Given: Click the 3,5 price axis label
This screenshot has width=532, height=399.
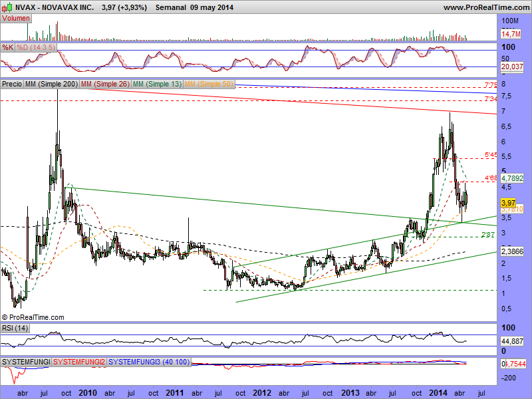Looking at the screenshot, I should click(x=507, y=218).
